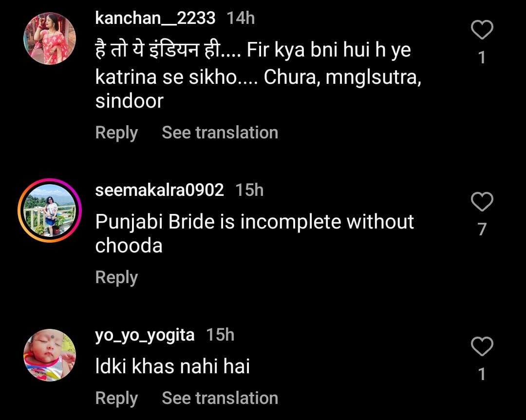This screenshot has width=526, height=420.
Task: Reply to the Punjabi Bride comment
Action: 116,277
